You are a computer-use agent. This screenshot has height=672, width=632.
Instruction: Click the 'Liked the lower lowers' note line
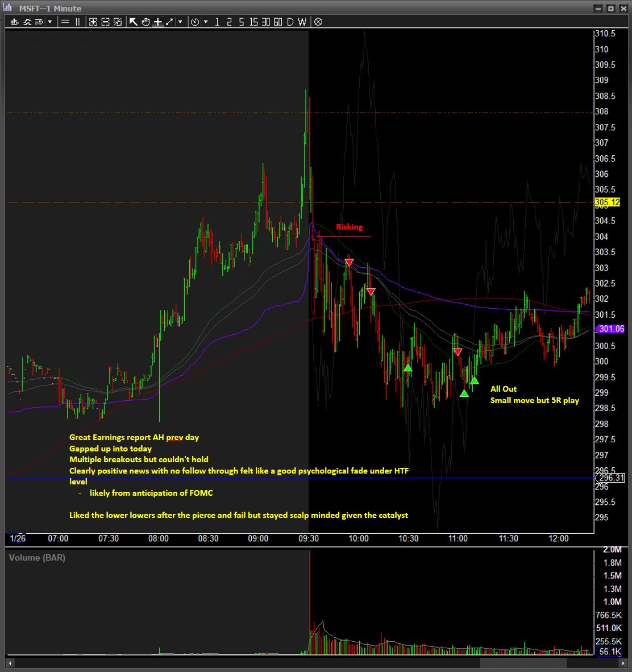[239, 515]
